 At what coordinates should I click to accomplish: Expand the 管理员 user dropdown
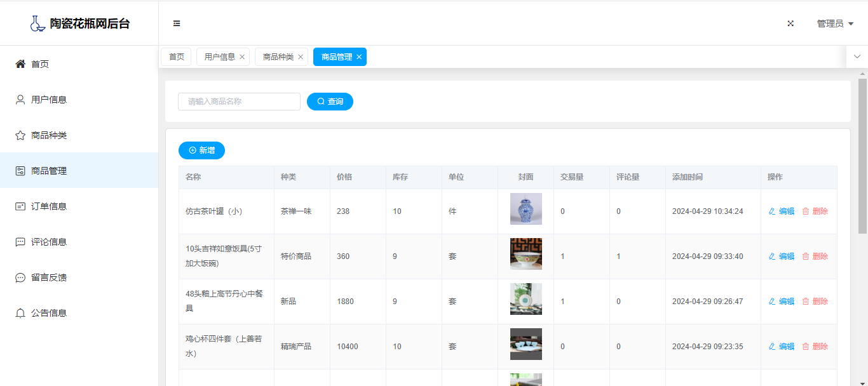835,23
